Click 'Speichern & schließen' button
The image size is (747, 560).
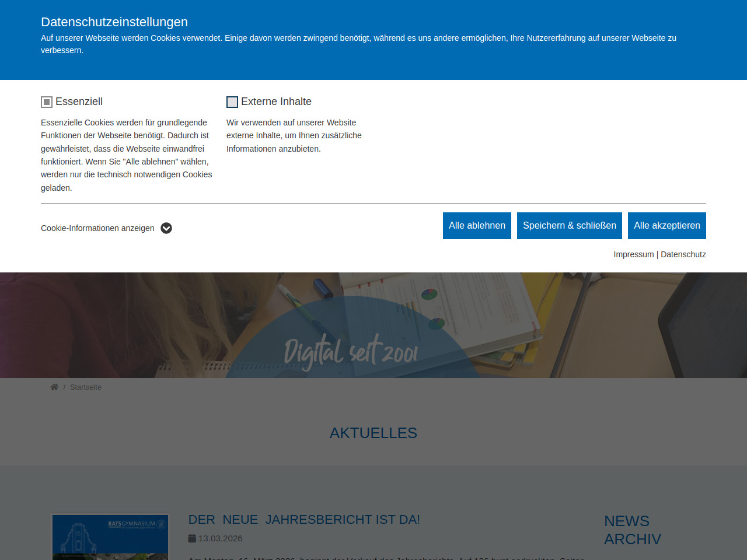569,226
